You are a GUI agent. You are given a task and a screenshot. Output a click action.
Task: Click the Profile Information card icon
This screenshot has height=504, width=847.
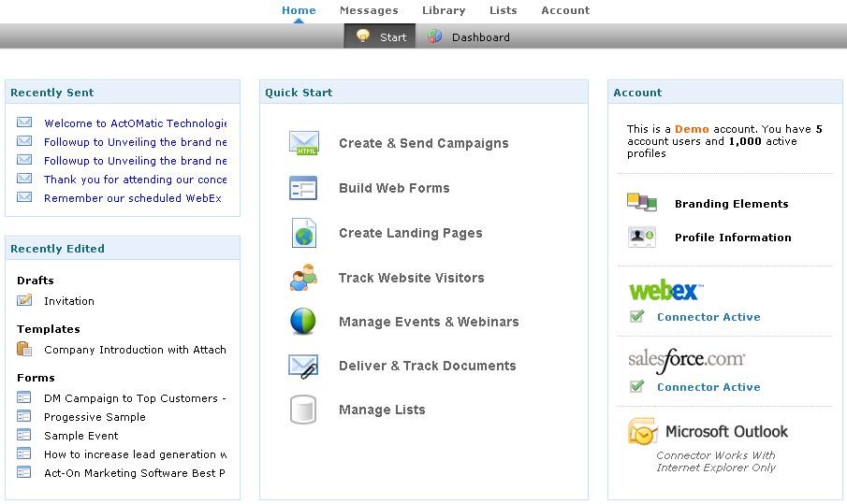pos(642,237)
